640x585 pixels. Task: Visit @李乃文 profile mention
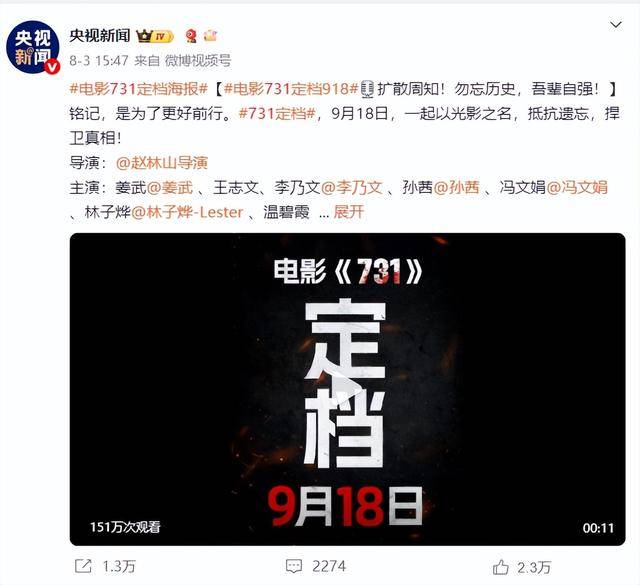pyautogui.click(x=351, y=187)
